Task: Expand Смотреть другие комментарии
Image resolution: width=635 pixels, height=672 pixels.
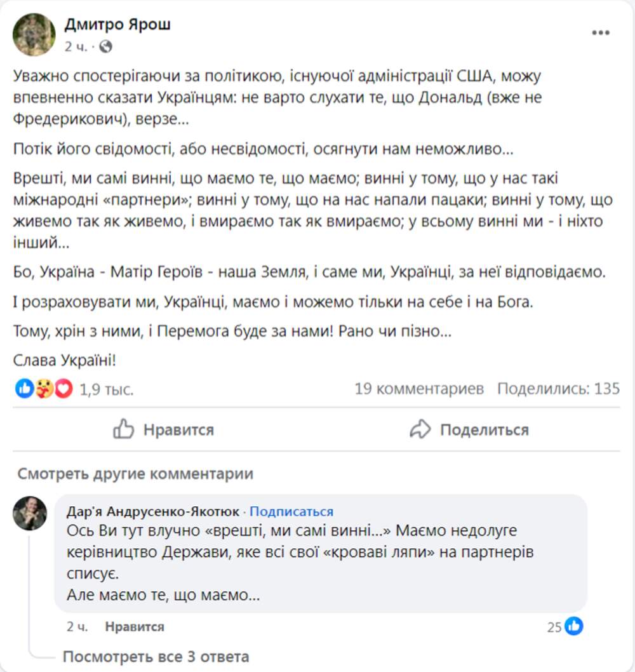Action: [x=135, y=474]
